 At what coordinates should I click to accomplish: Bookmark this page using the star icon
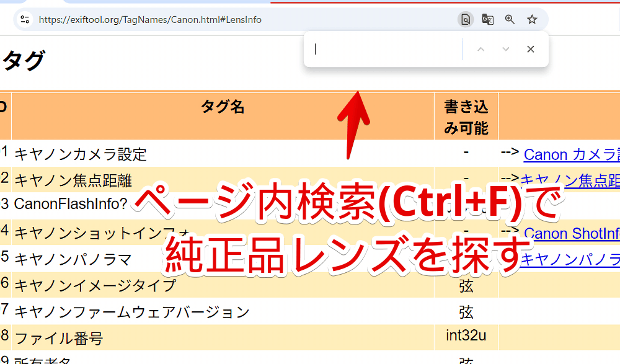[x=532, y=19]
